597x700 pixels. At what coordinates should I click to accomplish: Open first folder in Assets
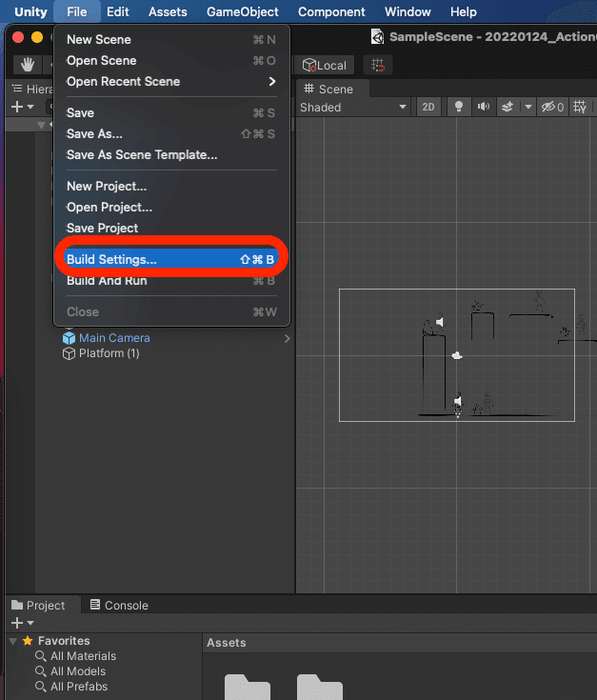(248, 687)
